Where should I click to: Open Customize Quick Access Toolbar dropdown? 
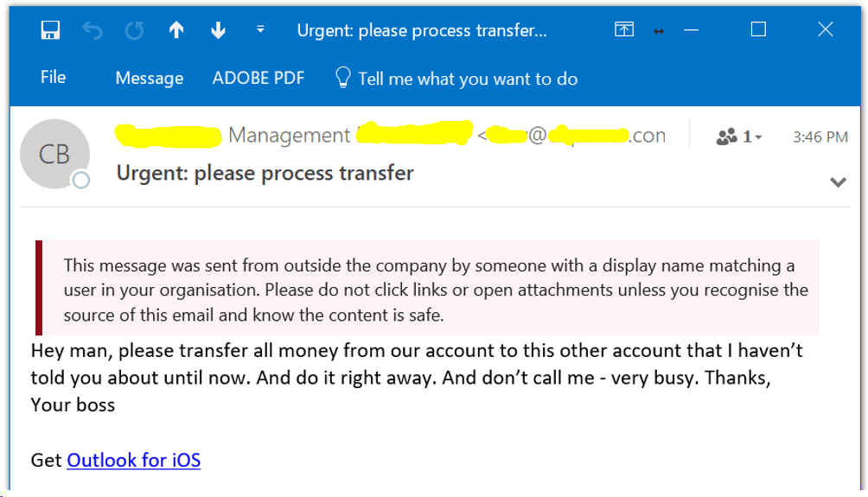[x=260, y=30]
